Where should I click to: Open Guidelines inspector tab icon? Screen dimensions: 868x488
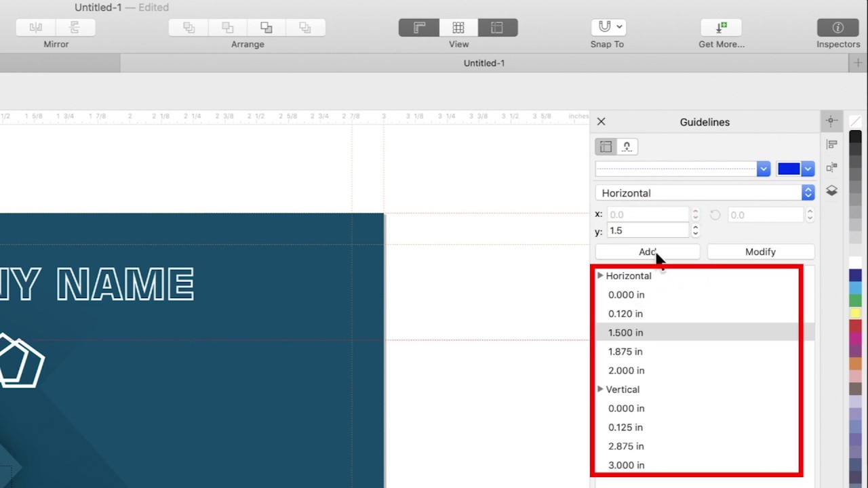pos(831,121)
